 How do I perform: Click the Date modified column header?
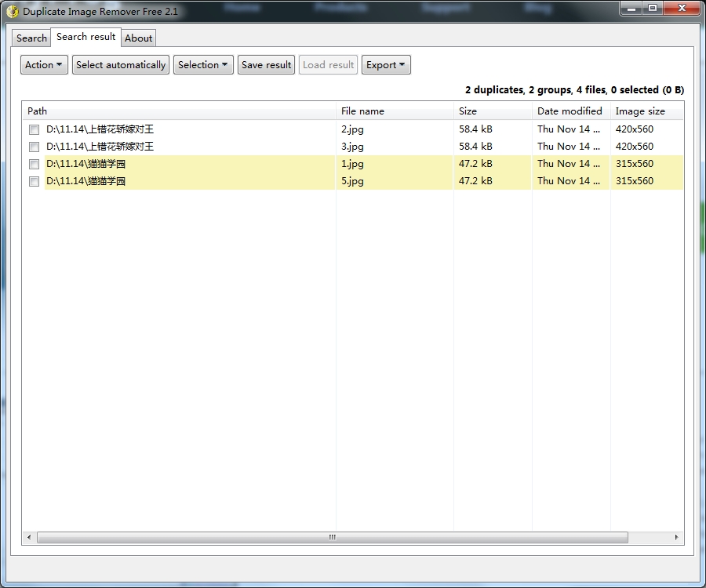571,111
